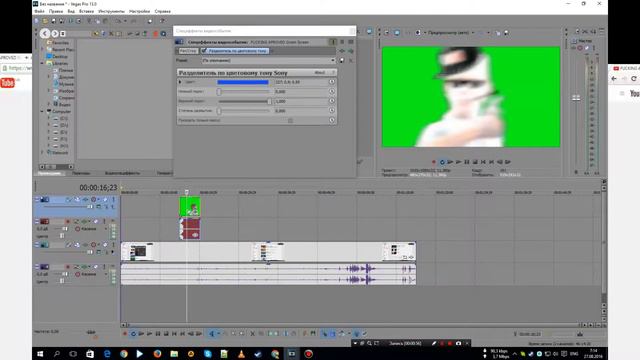Select the Normal edit tool in timeline toolbar
Screen dimensions: 640x360
212,334
